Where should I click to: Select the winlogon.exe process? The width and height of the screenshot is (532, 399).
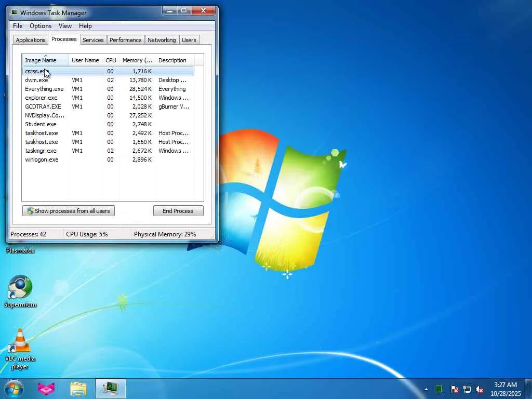click(108, 159)
